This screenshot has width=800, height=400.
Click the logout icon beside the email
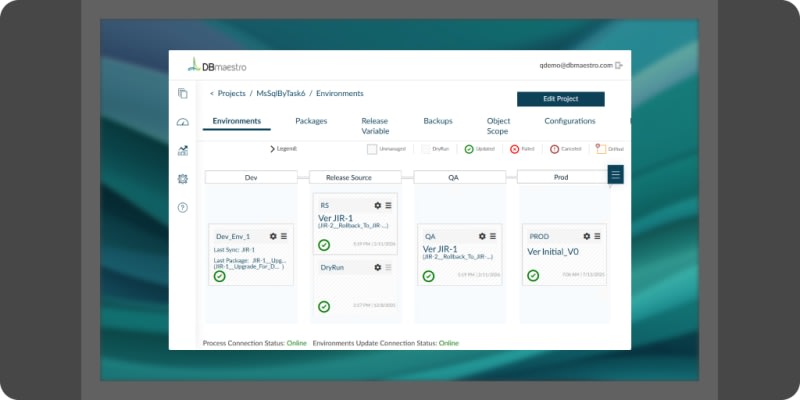(x=619, y=65)
